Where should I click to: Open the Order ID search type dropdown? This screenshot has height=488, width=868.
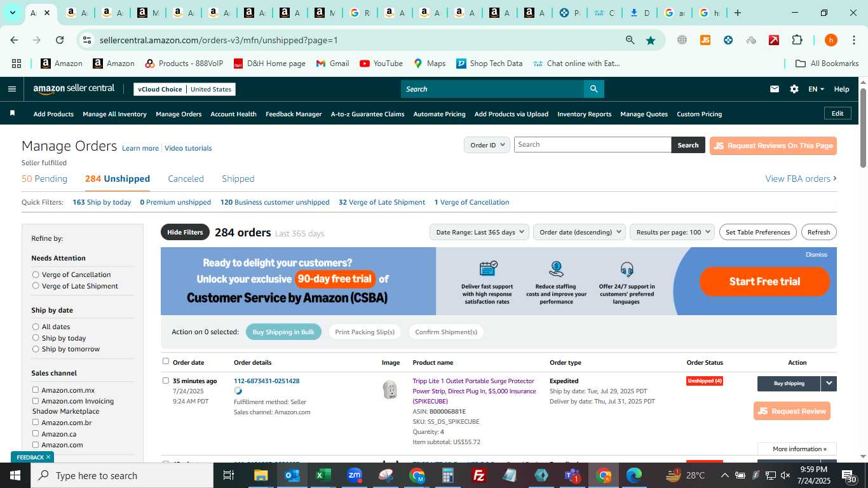[x=487, y=145]
